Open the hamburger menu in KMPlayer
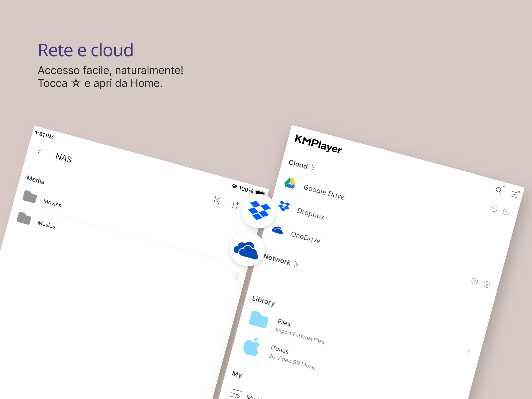 pos(514,194)
